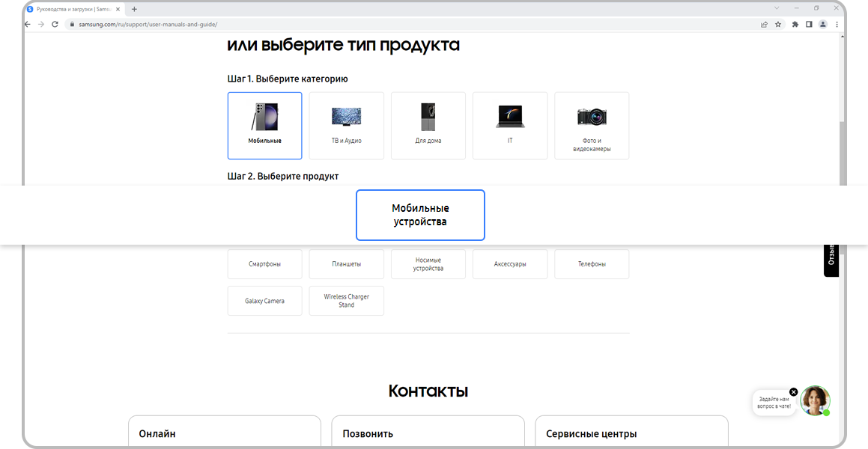
Task: Select Фото и видеокамеры category
Action: (592, 126)
